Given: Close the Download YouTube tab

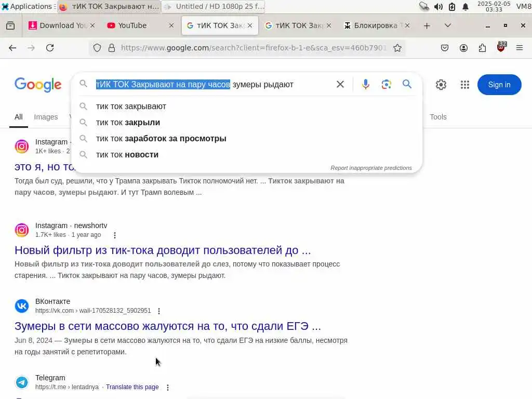Looking at the screenshot, I should tap(92, 26).
